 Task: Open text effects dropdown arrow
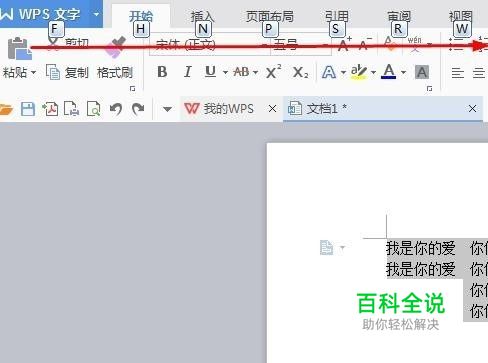[343, 72]
